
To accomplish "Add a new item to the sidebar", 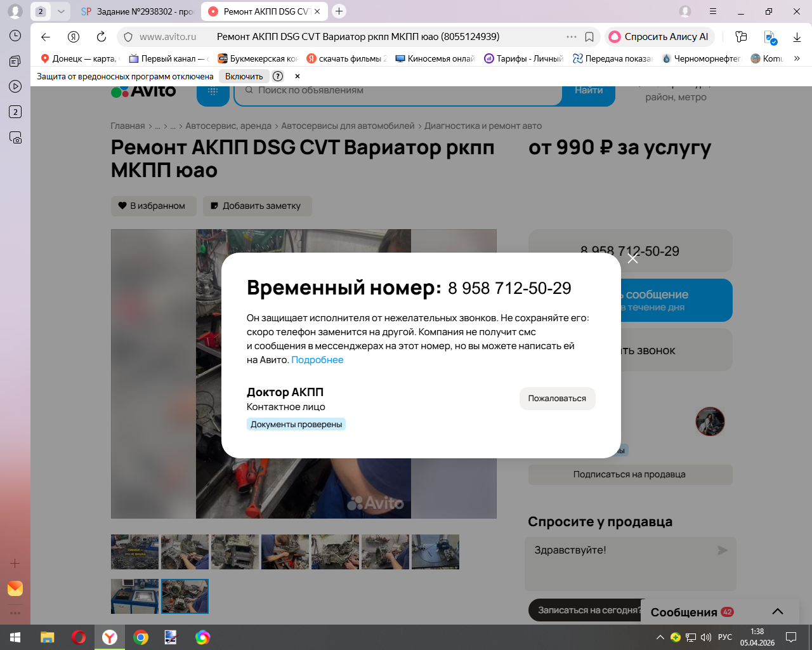I will tap(15, 563).
